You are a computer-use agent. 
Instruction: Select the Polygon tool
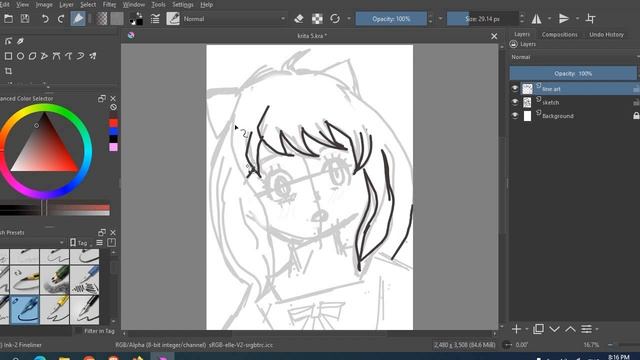click(33, 56)
